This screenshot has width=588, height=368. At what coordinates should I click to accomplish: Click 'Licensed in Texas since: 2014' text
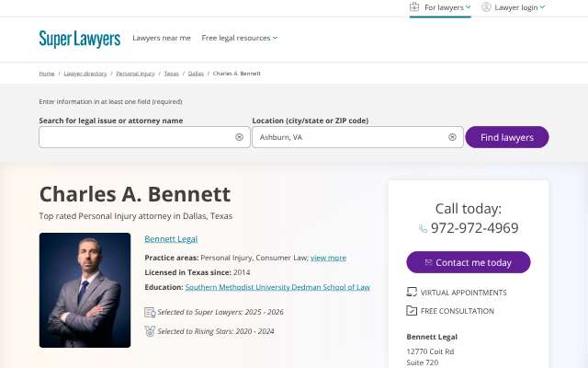[x=198, y=272]
